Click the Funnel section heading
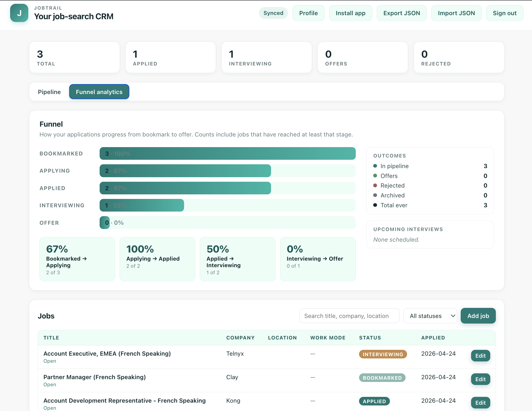Image resolution: width=532 pixels, height=411 pixels. pyautogui.click(x=51, y=124)
